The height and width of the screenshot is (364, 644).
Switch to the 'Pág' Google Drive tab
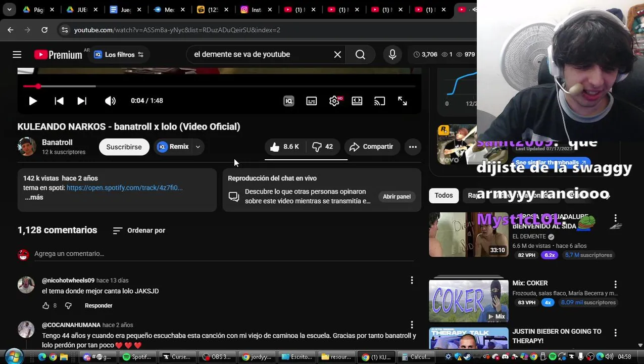pyautogui.click(x=39, y=10)
